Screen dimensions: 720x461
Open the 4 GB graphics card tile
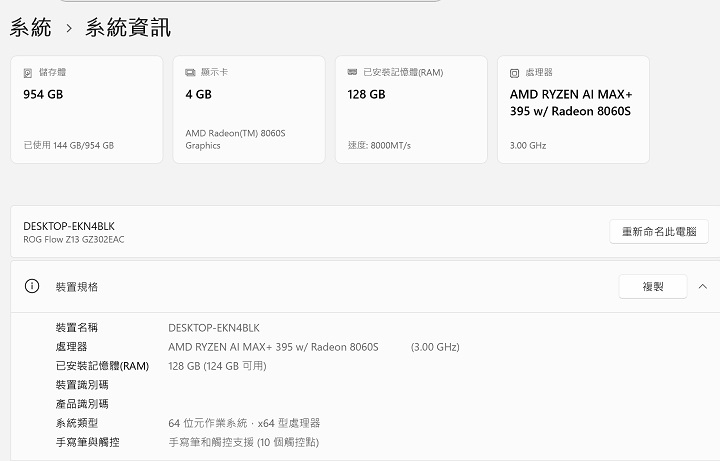[249, 109]
